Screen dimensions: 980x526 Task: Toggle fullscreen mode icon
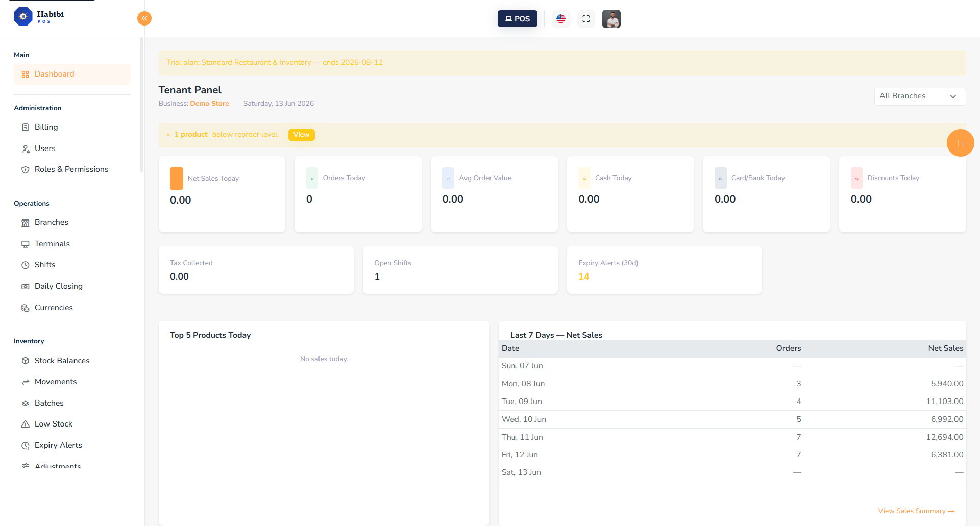click(586, 19)
